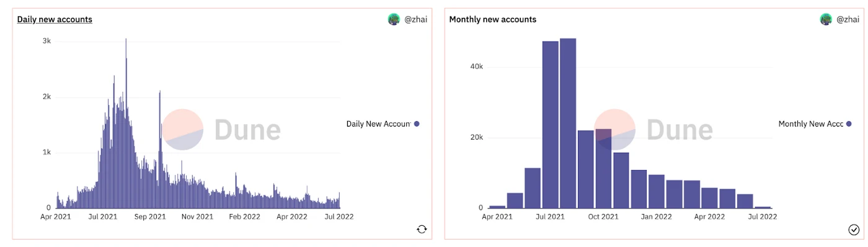Open @zhai avatar on daily accounts chart
Screen dimensions: 868x247
pos(394,19)
